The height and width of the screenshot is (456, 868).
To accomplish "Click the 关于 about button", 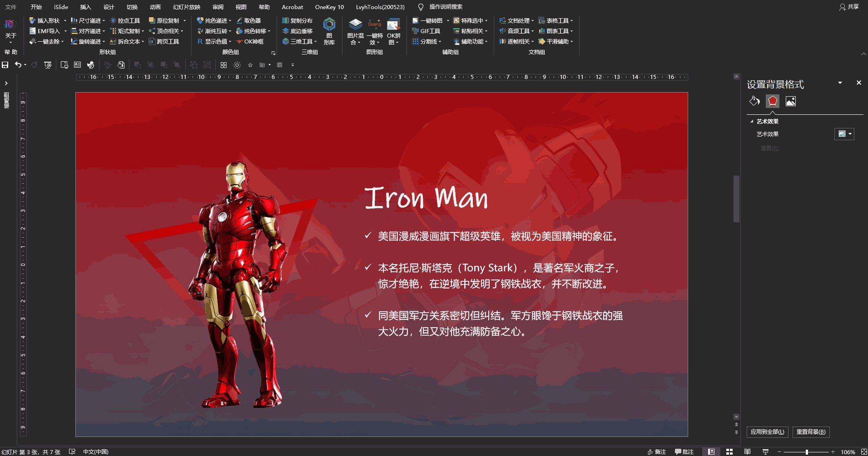I will point(10,31).
